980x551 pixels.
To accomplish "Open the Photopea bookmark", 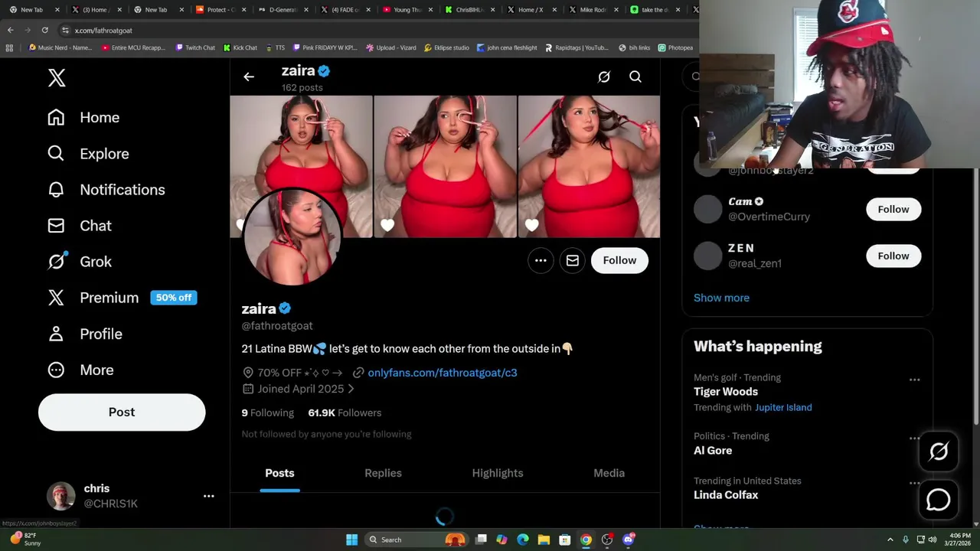I will click(675, 47).
